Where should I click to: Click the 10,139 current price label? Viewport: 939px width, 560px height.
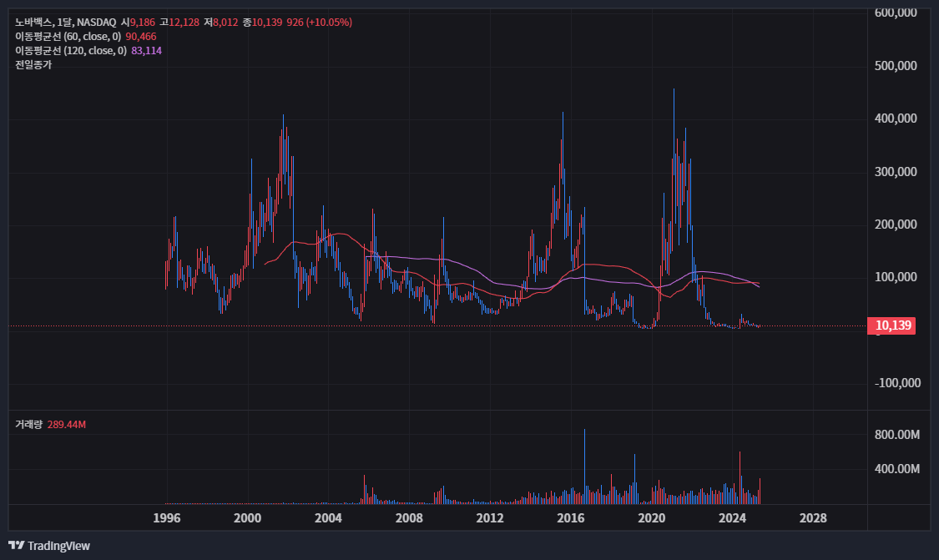click(x=891, y=325)
